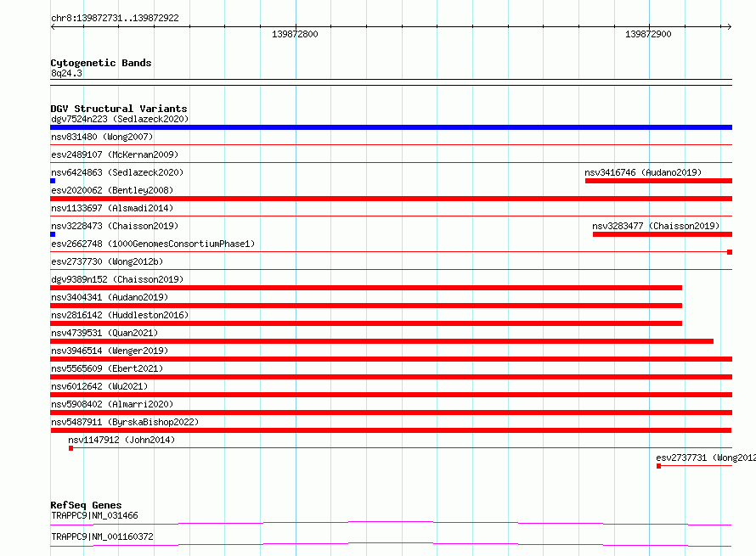This screenshot has height=556, width=756.
Task: Click the magenta TRAPPC9|NM_031466 gene line
Action: (x=391, y=523)
